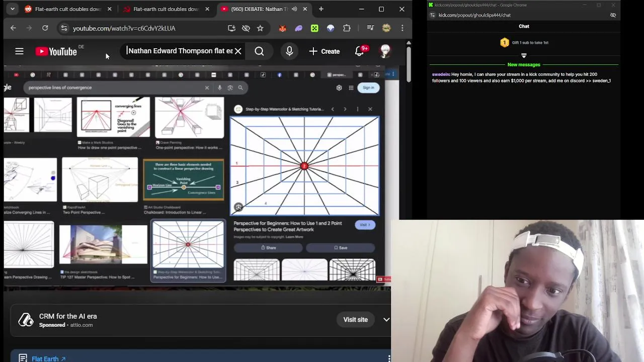This screenshot has height=362, width=644.
Task: Open the Google apps grid icon
Action: [351, 87]
